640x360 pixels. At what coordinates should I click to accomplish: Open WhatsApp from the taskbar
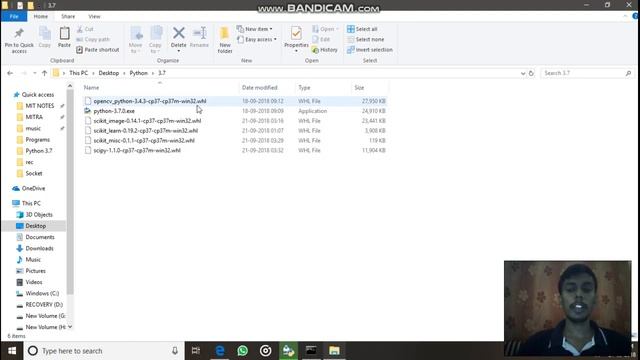pos(242,351)
